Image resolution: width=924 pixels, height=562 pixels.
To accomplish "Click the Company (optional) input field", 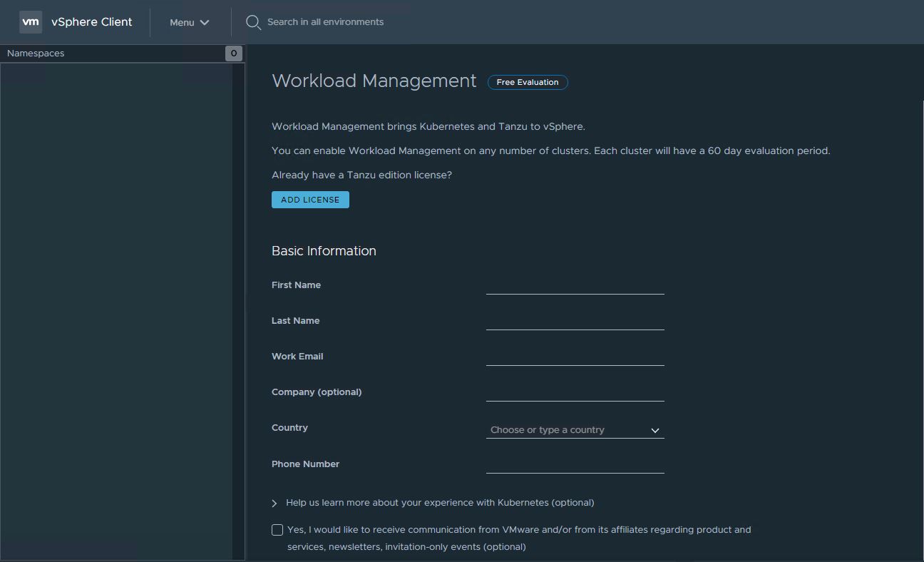I will (x=575, y=392).
